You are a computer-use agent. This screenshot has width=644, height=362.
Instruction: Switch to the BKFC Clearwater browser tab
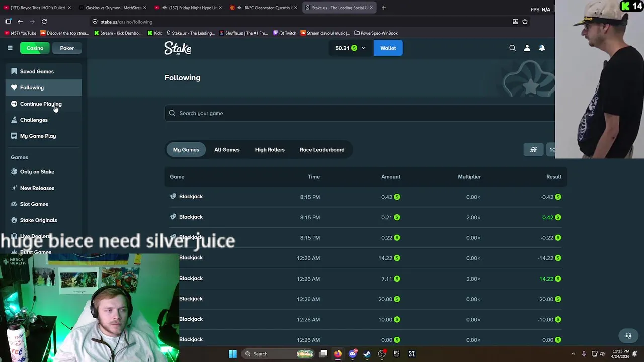click(264, 8)
